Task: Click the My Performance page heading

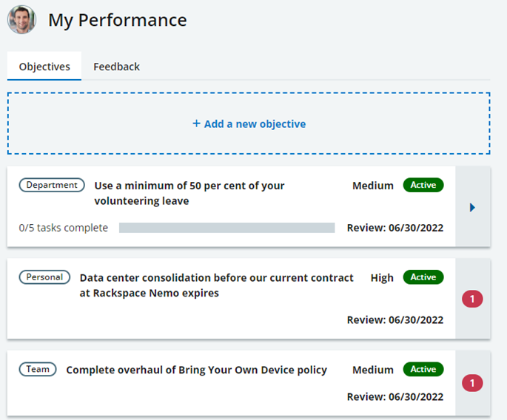Action: pyautogui.click(x=118, y=20)
